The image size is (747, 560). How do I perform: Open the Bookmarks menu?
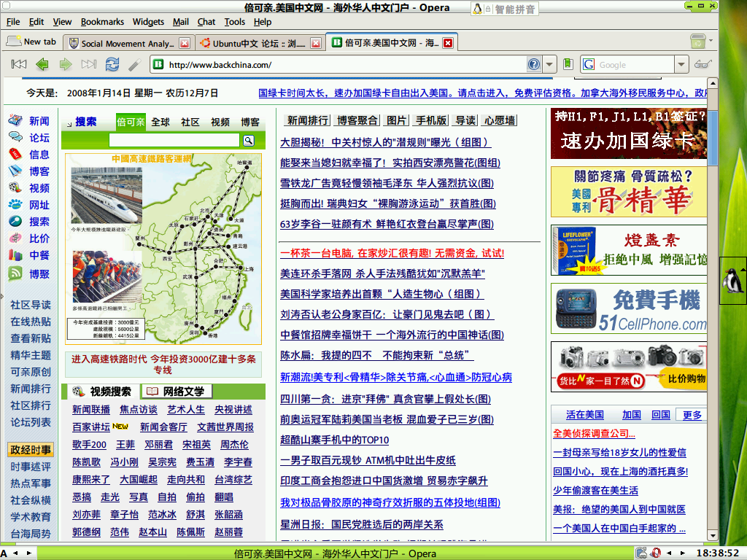102,22
